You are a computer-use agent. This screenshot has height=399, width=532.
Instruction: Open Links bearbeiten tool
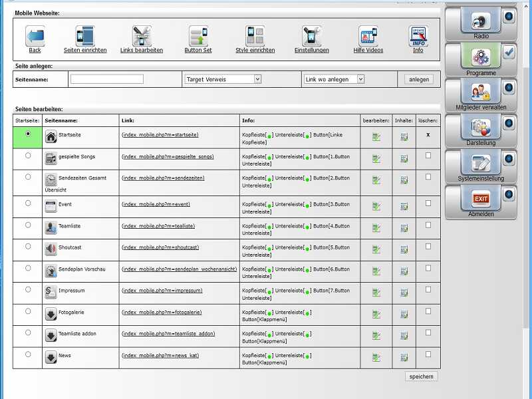142,36
